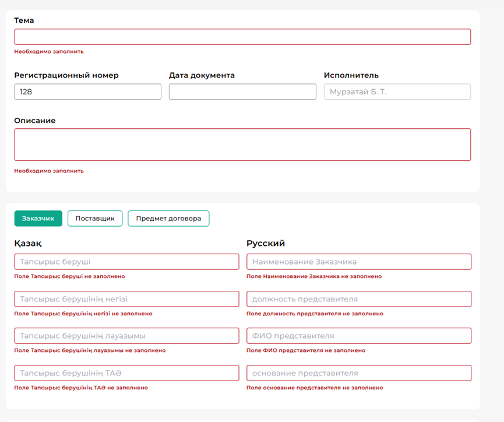Select the должность представителя input
504x422 pixels.
(x=359, y=299)
